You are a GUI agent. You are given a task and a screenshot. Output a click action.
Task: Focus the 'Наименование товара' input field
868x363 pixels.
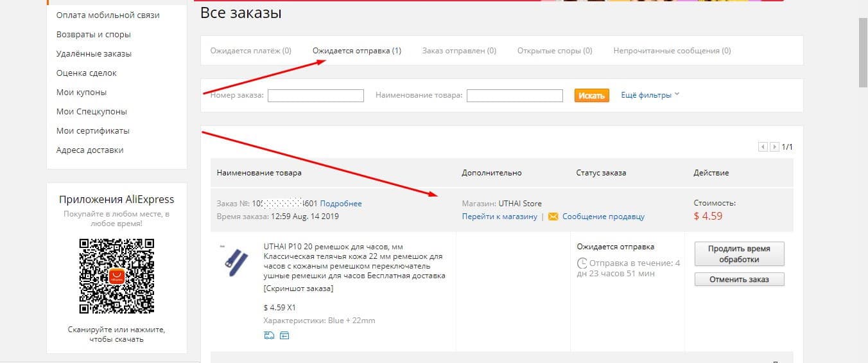click(x=515, y=95)
